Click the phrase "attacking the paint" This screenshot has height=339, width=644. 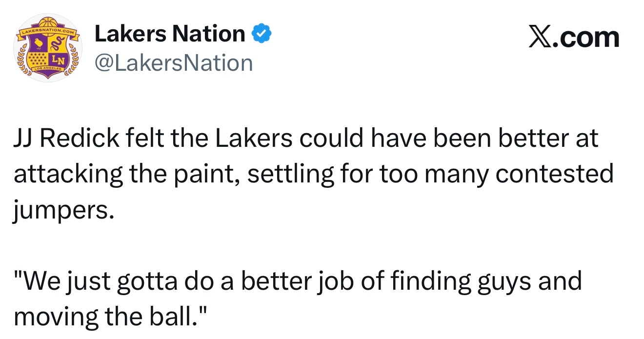point(126,174)
